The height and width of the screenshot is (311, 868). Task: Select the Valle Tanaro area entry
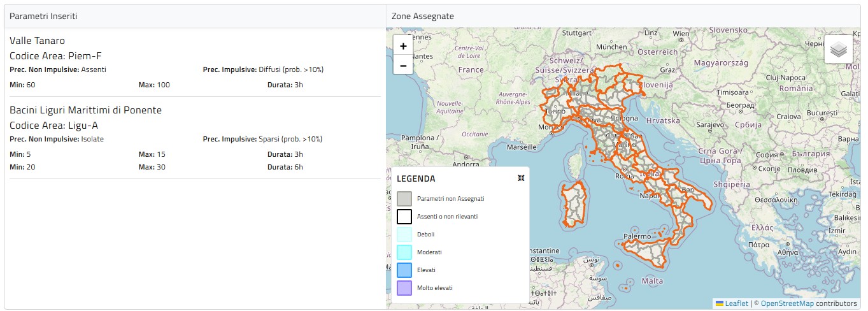click(x=38, y=41)
